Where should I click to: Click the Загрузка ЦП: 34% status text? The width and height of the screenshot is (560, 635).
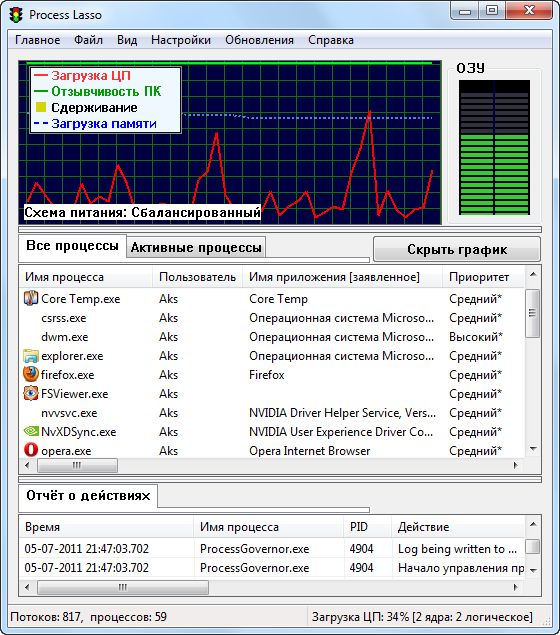pyautogui.click(x=422, y=617)
